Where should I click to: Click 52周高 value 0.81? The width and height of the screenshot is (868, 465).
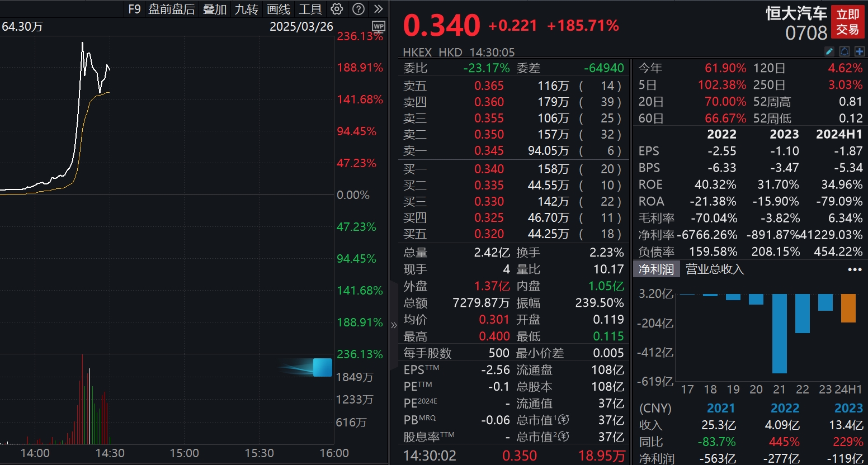[x=851, y=101]
